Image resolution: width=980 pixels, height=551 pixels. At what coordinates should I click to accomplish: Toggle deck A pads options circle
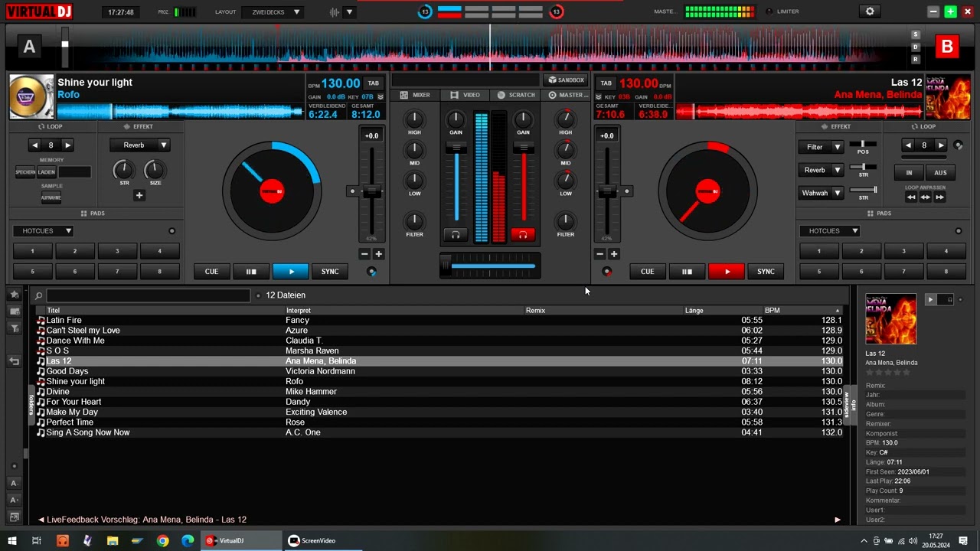[171, 231]
